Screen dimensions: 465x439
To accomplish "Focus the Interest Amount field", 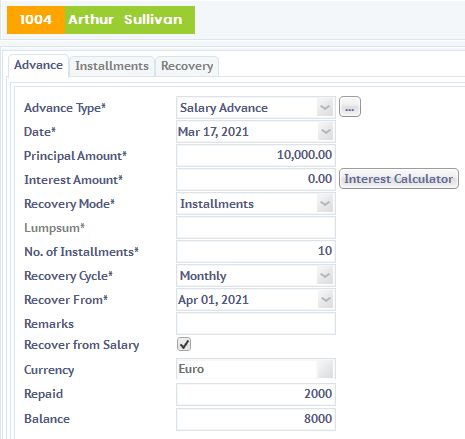I will tap(256, 179).
